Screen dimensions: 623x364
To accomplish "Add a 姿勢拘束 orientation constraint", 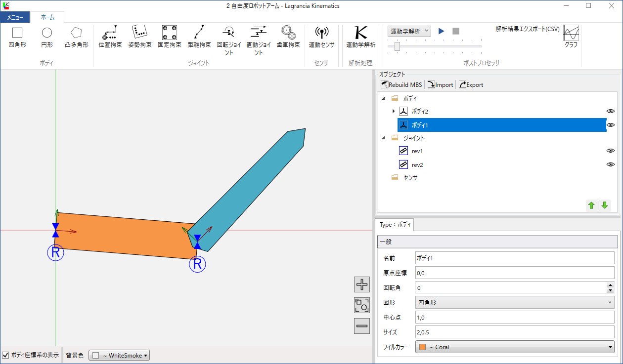I will [x=139, y=37].
